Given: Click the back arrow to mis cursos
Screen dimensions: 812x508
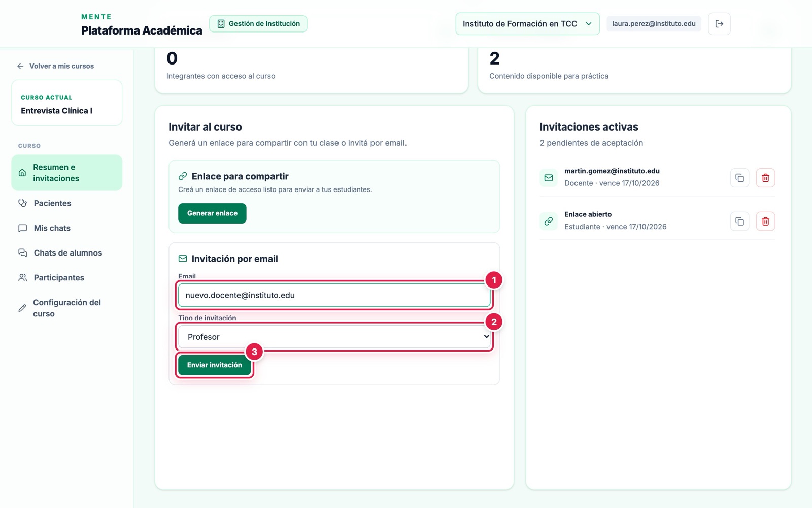Looking at the screenshot, I should pos(20,66).
